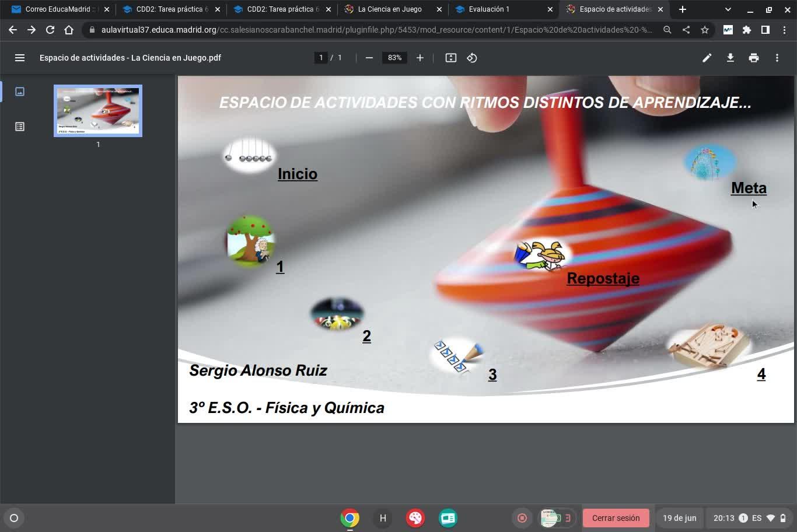The image size is (797, 532).
Task: Zoom in with the plus button
Action: tap(420, 58)
